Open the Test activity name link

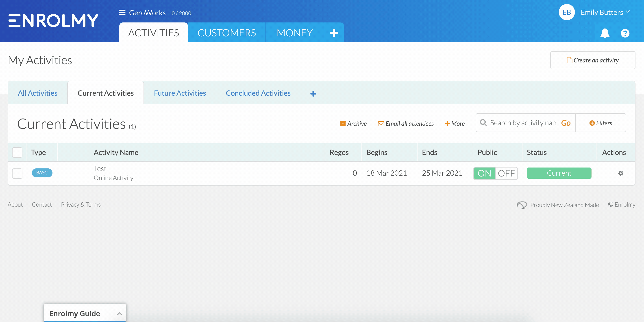coord(100,168)
